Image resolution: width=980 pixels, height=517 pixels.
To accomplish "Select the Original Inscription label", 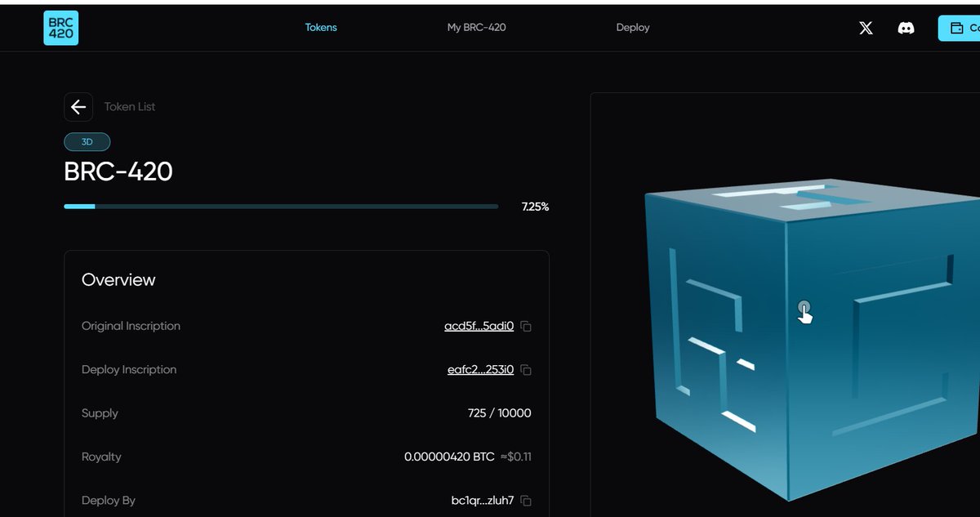I will point(131,326).
